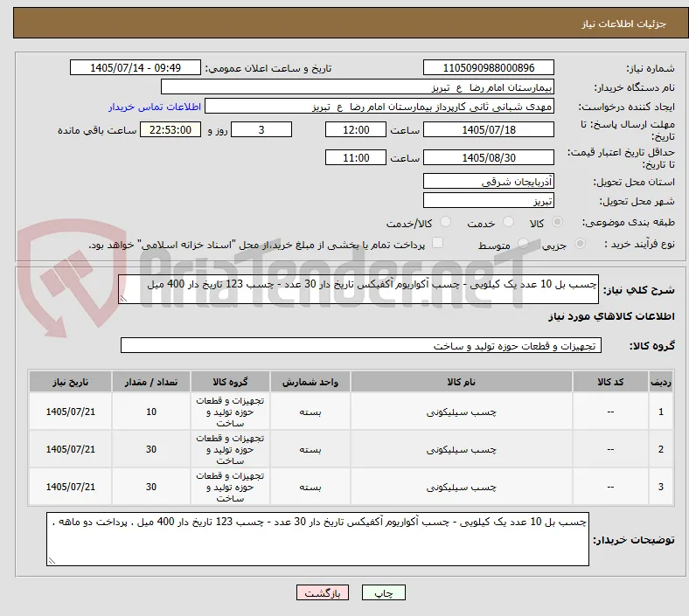The width and height of the screenshot is (689, 616).
Task: Select the جزیی purchase type radio
Action: click(580, 244)
